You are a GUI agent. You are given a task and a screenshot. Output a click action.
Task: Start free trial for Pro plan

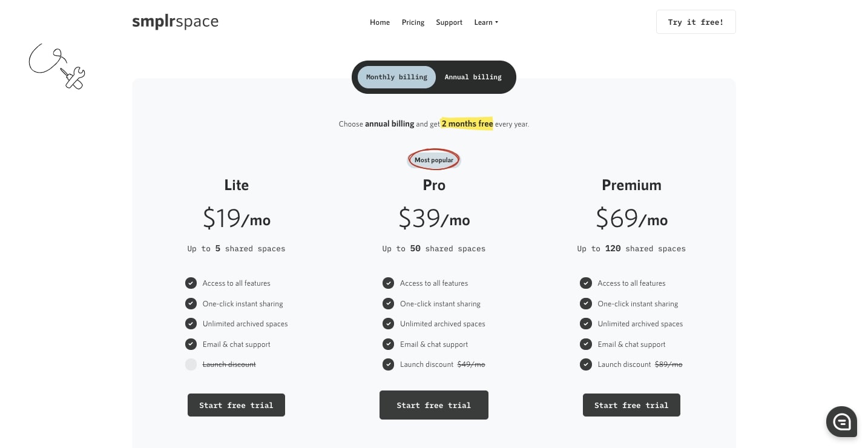433,405
